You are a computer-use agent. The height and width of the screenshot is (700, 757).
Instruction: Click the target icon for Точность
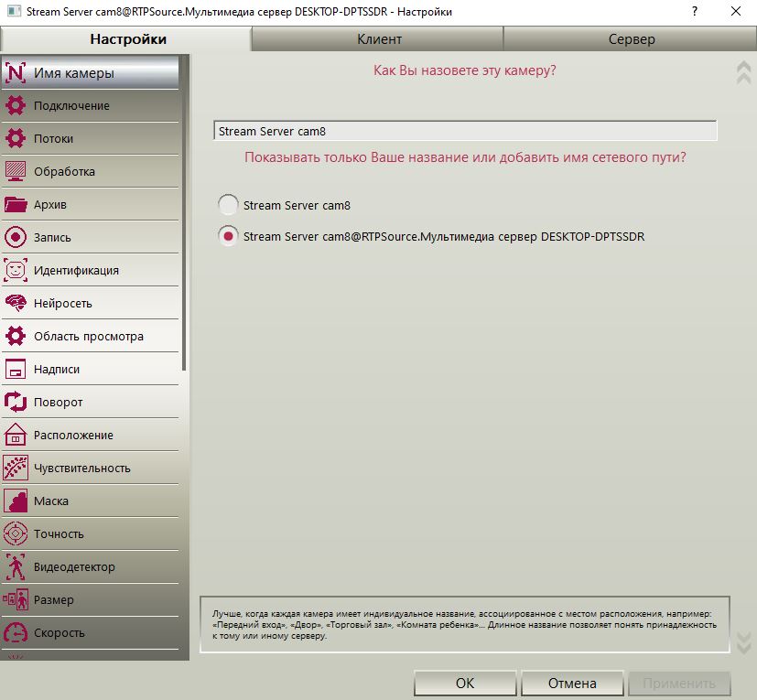click(x=16, y=534)
